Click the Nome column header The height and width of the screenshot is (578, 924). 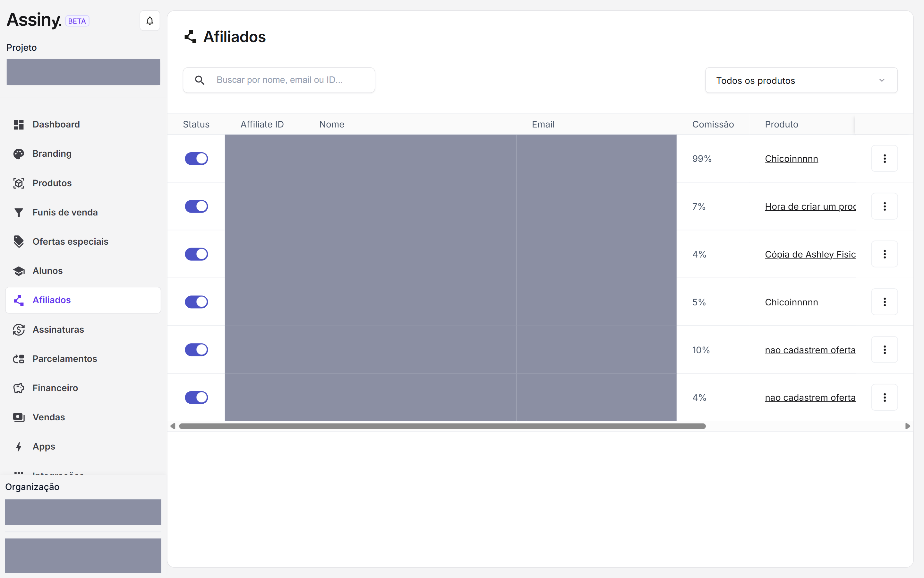click(331, 125)
